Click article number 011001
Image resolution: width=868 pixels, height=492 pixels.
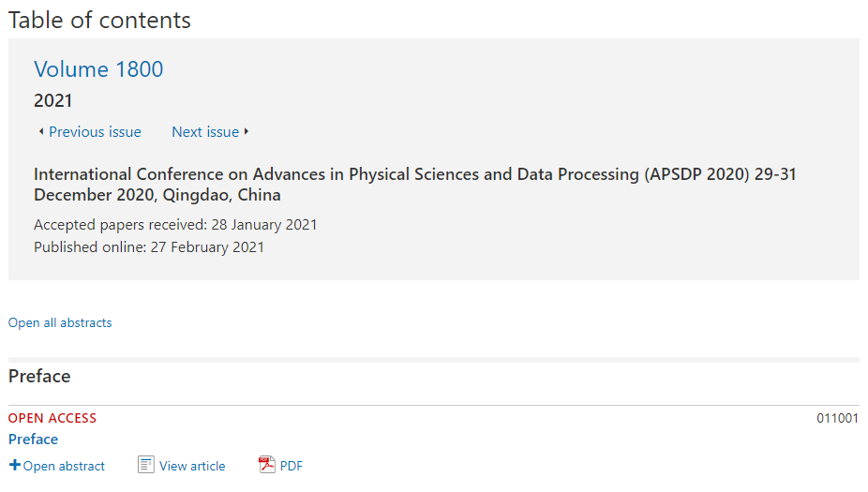pos(838,418)
